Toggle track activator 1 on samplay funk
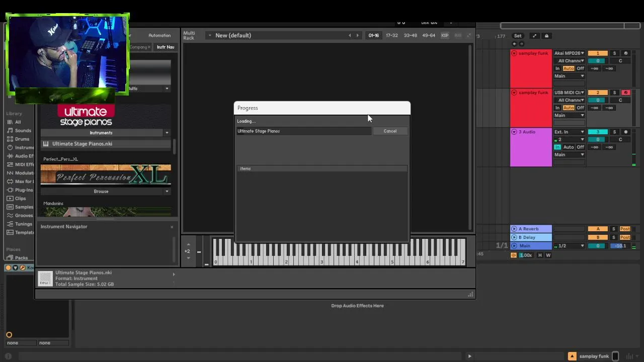Screen dimensions: 644x362 click(598, 53)
